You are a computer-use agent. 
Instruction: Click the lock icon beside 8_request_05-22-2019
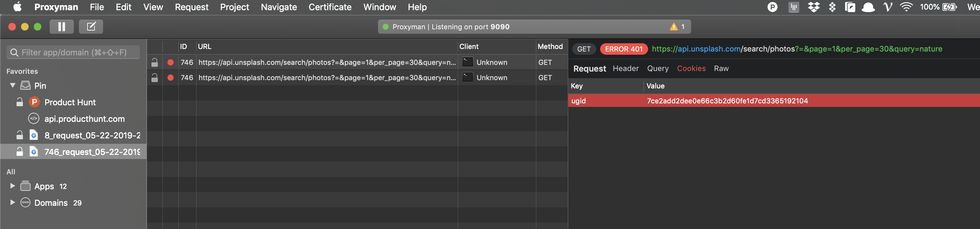click(x=20, y=135)
